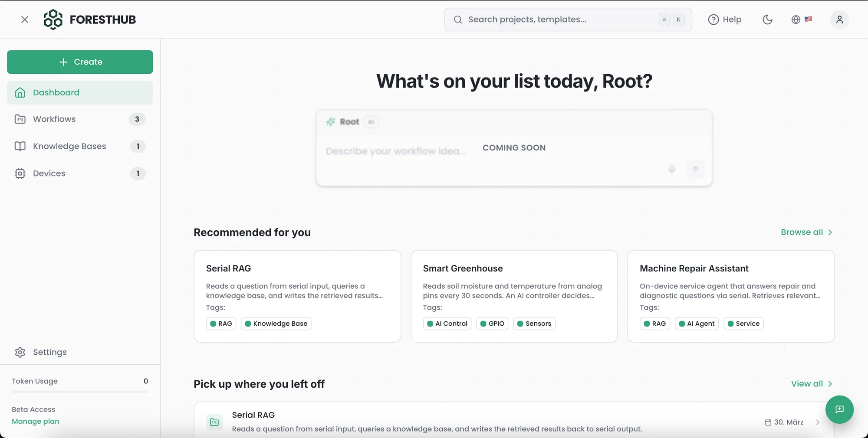Click the Knowledge Base tag

(276, 324)
